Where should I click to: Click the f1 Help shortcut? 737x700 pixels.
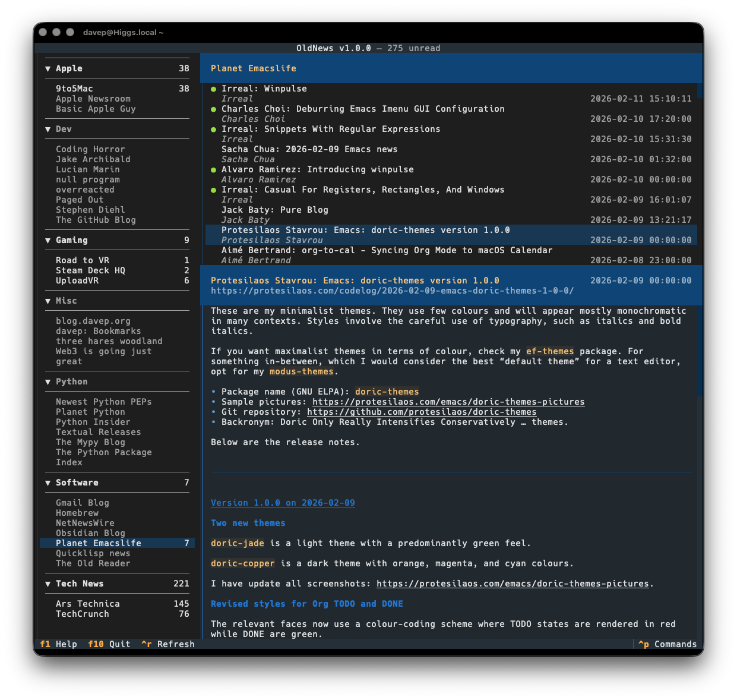pyautogui.click(x=59, y=644)
